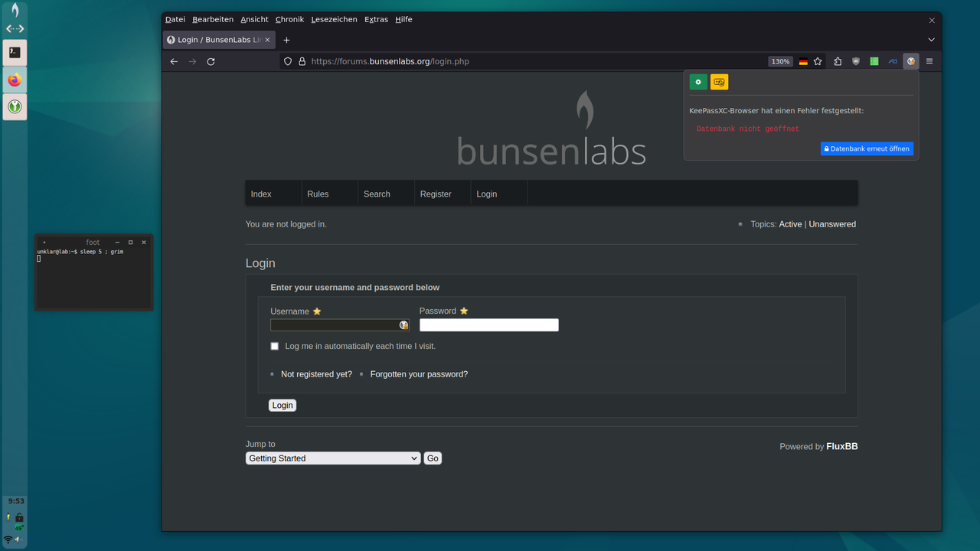980x551 pixels.
Task: Open the Lesezeichen menu
Action: [334, 19]
